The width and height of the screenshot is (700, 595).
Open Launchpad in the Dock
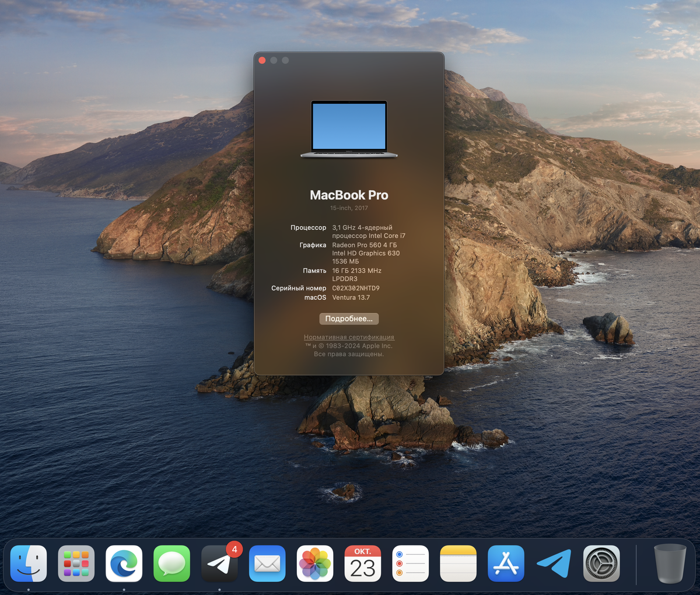pos(76,563)
